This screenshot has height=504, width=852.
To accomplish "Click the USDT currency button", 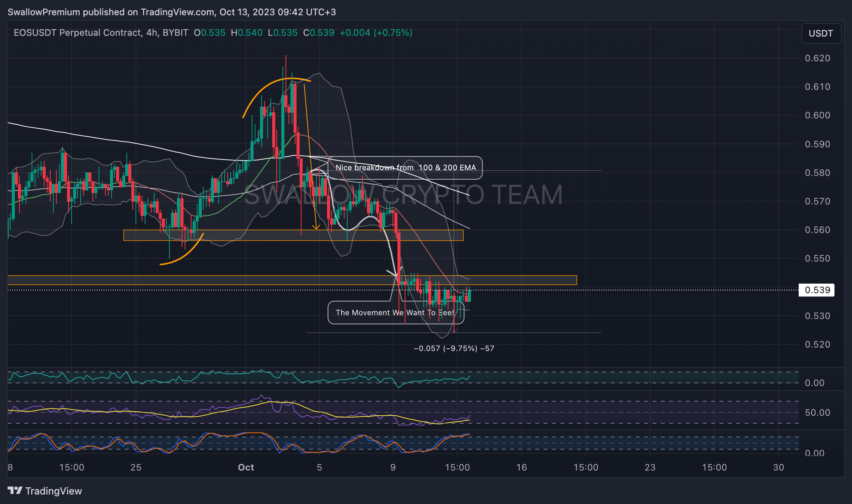I will pos(821,33).
